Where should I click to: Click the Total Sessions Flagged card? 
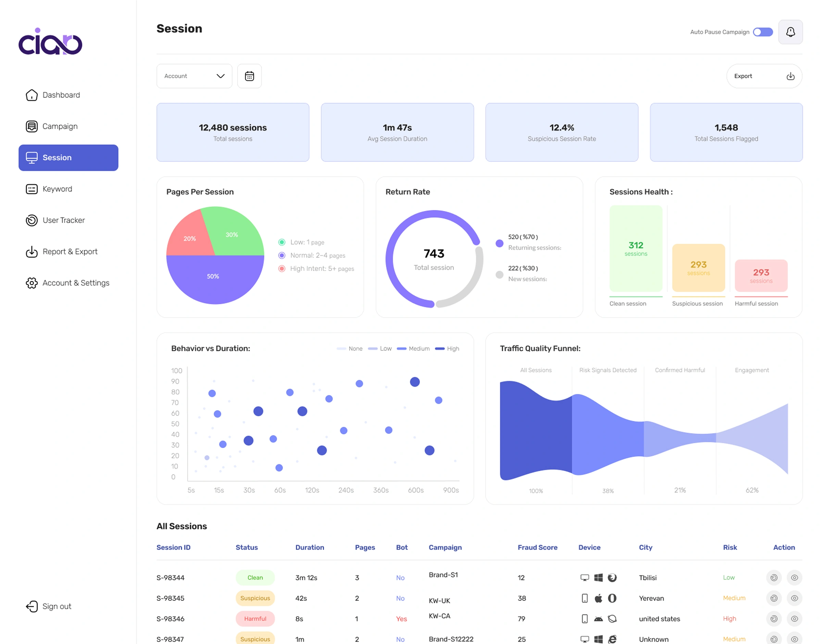[726, 132]
